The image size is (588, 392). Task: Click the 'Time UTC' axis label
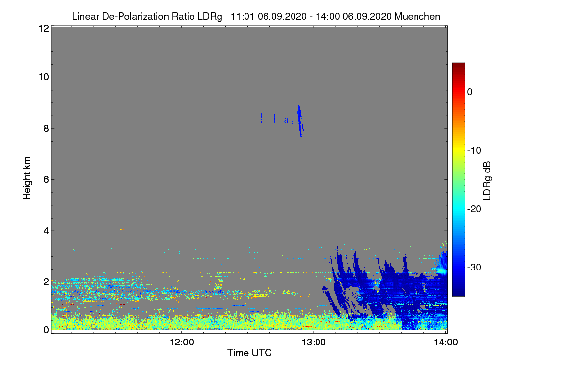249,353
